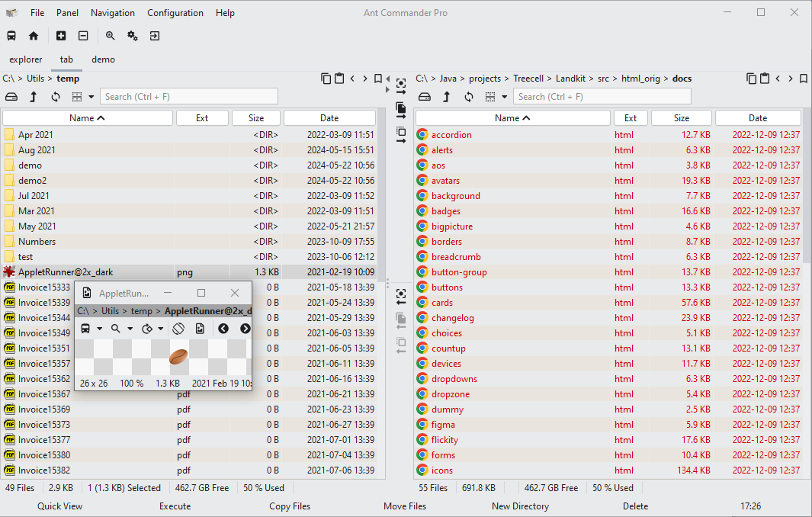Click the right panel paste clipboard icon
Image resolution: width=812 pixels, height=517 pixels.
point(765,79)
